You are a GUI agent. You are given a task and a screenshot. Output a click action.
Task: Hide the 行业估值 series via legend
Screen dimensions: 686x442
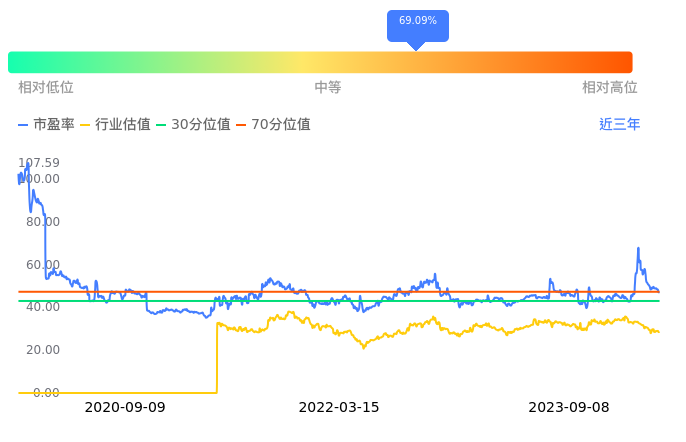115,125
